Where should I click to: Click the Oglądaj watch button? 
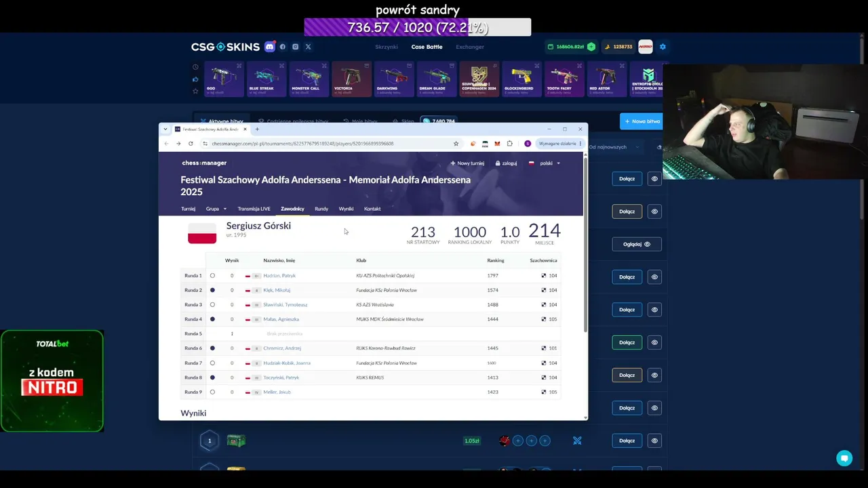[636, 244]
